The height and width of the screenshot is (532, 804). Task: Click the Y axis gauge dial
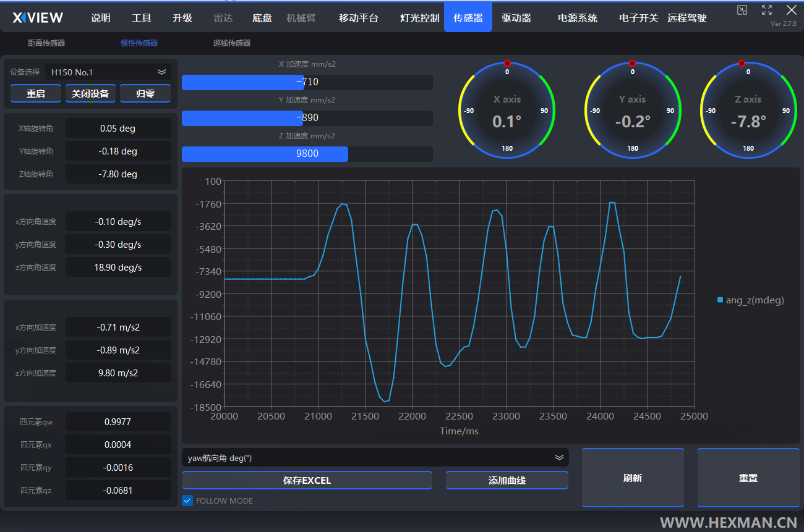[633, 110]
